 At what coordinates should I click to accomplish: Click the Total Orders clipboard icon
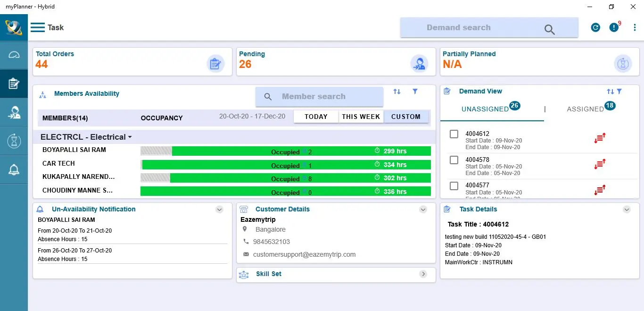tap(215, 63)
